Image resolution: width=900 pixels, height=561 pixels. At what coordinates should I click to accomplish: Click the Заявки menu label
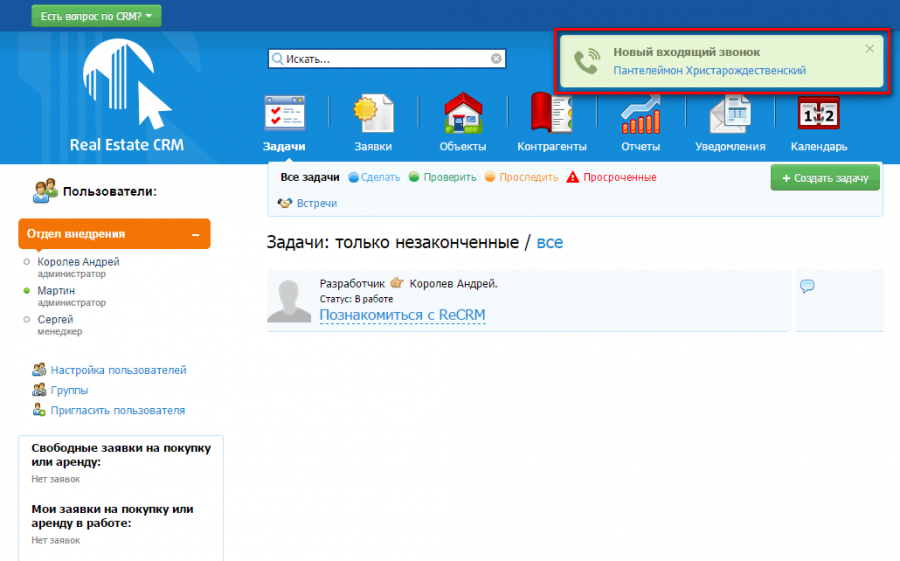pos(373,146)
